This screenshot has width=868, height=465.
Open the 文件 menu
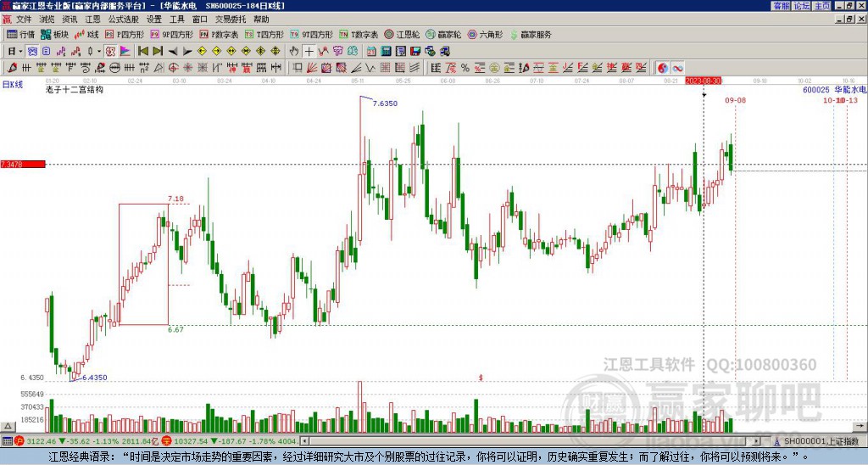(x=24, y=20)
